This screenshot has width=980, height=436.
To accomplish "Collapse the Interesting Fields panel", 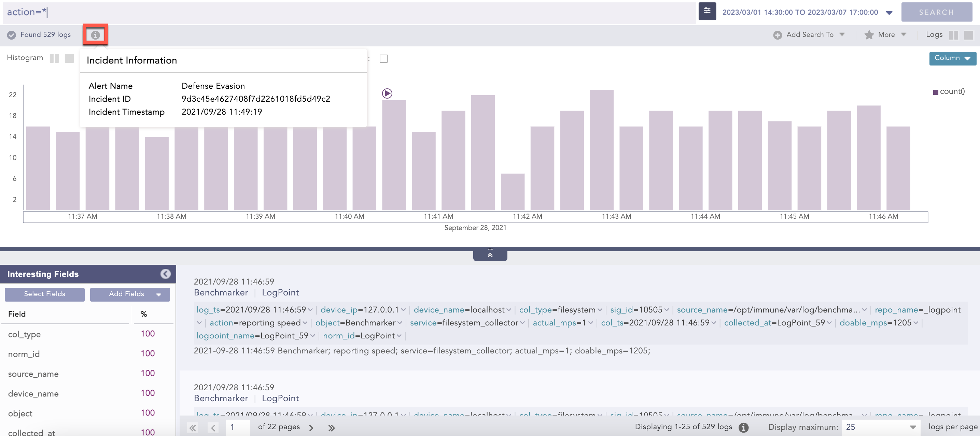I will point(166,274).
